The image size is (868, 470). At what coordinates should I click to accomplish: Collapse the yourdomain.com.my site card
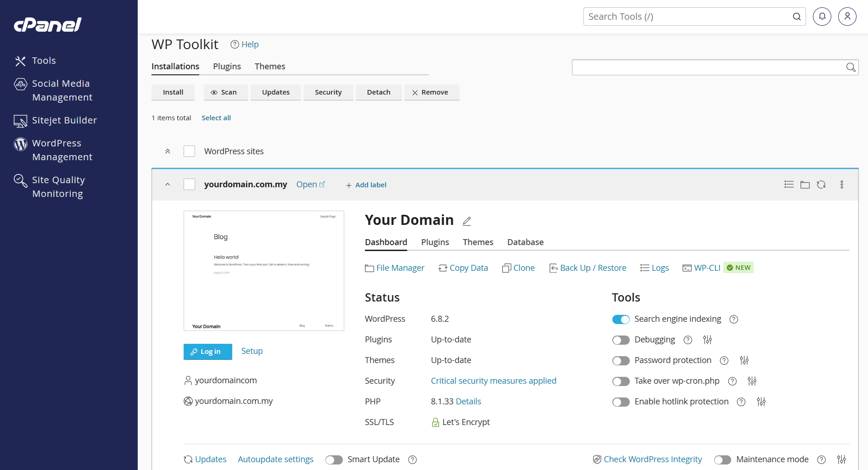click(x=168, y=185)
